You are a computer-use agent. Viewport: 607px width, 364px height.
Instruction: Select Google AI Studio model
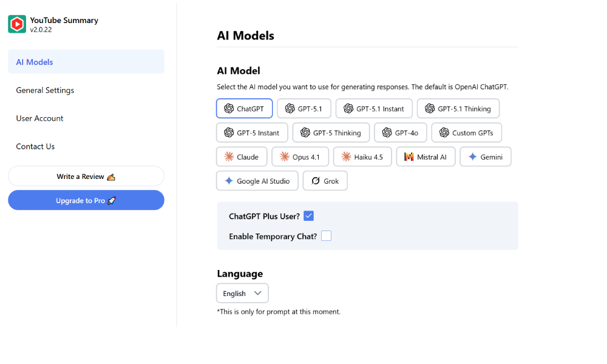(x=257, y=181)
